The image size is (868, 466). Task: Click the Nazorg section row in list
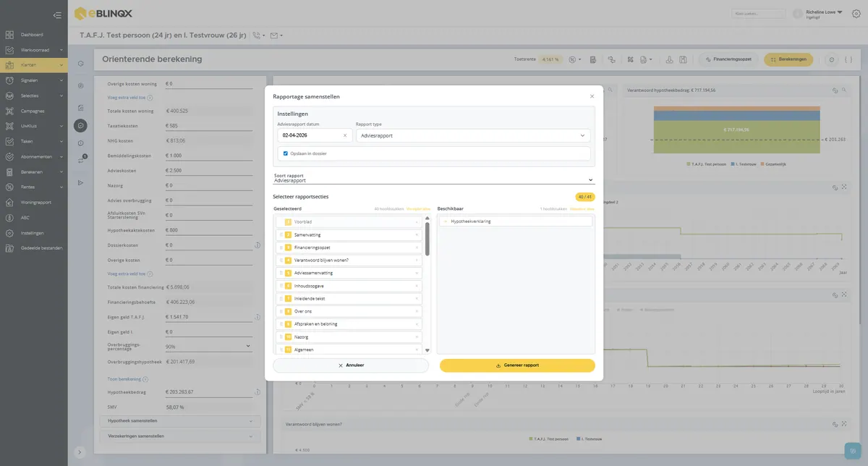[x=349, y=337]
